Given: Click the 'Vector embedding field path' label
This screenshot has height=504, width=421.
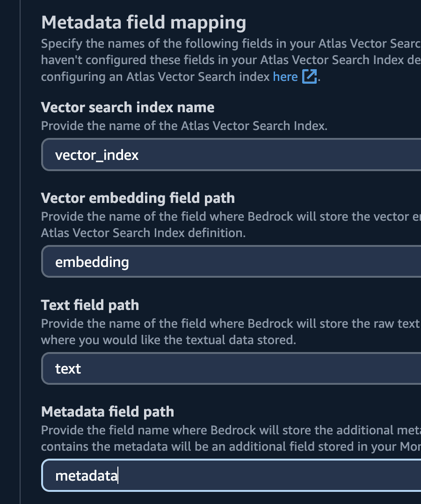Looking at the screenshot, I should point(138,198).
